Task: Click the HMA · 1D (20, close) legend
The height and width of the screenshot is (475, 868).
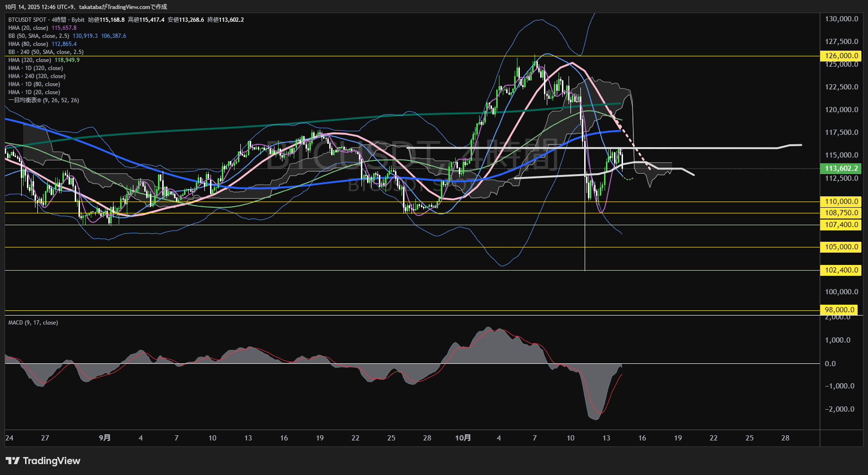Action: 34,92
